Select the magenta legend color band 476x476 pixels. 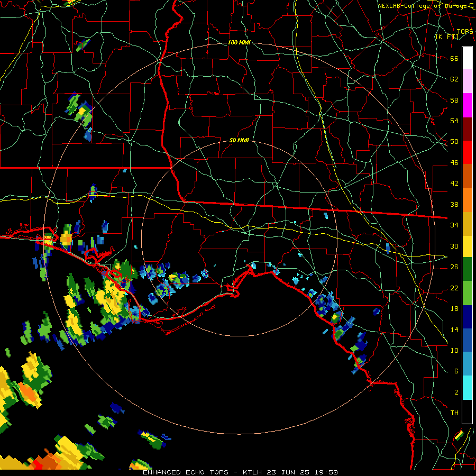467,105
